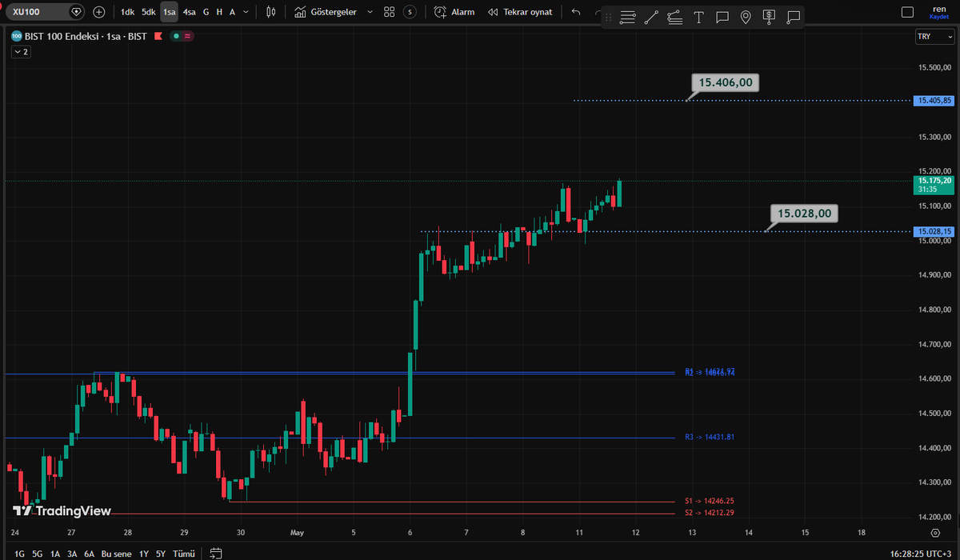The height and width of the screenshot is (560, 960).
Task: Open the layout selection square icon
Action: pos(906,12)
